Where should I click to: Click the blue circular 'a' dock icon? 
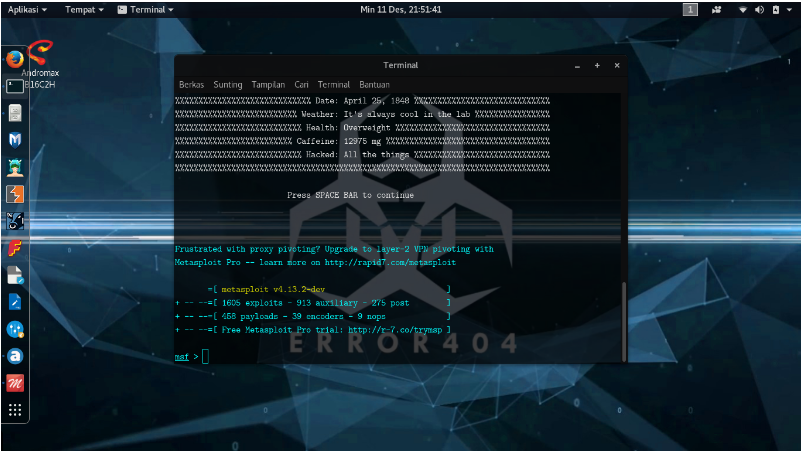coord(15,356)
